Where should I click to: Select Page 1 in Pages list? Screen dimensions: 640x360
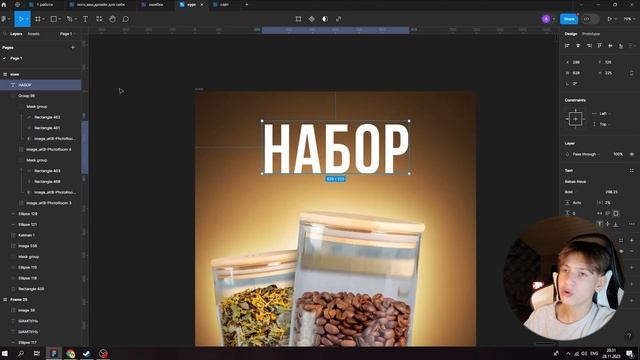click(16, 58)
